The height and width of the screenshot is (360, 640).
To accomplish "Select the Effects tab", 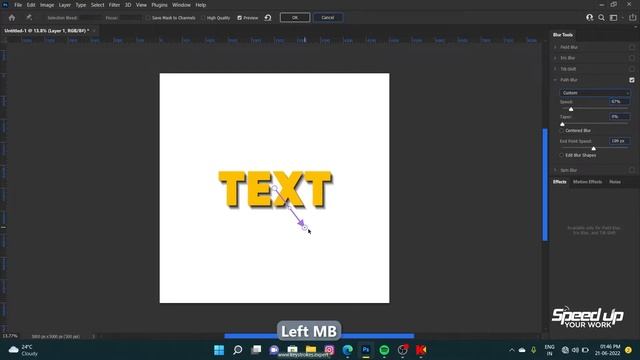I will click(x=560, y=182).
